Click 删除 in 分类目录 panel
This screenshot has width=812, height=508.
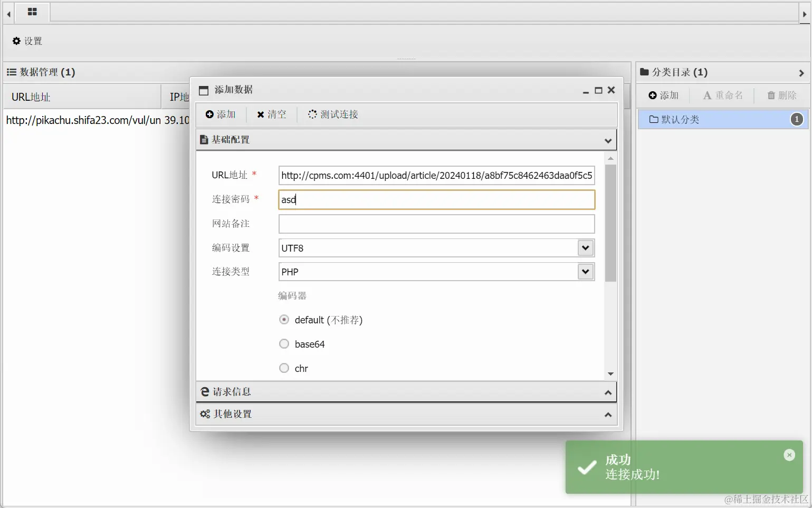(782, 95)
